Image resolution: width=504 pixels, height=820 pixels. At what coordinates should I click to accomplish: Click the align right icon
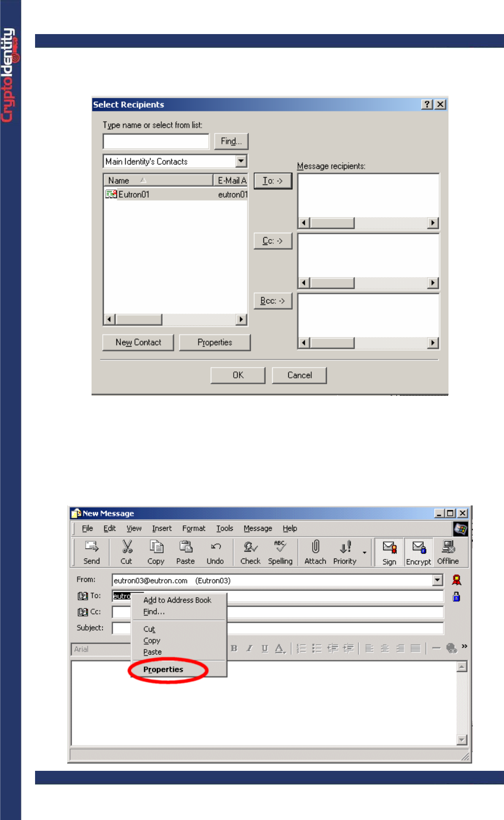(400, 649)
